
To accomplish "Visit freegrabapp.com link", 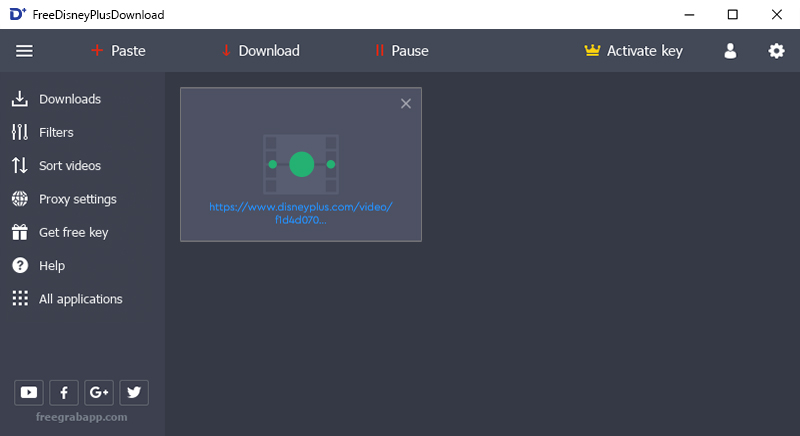I will click(82, 417).
